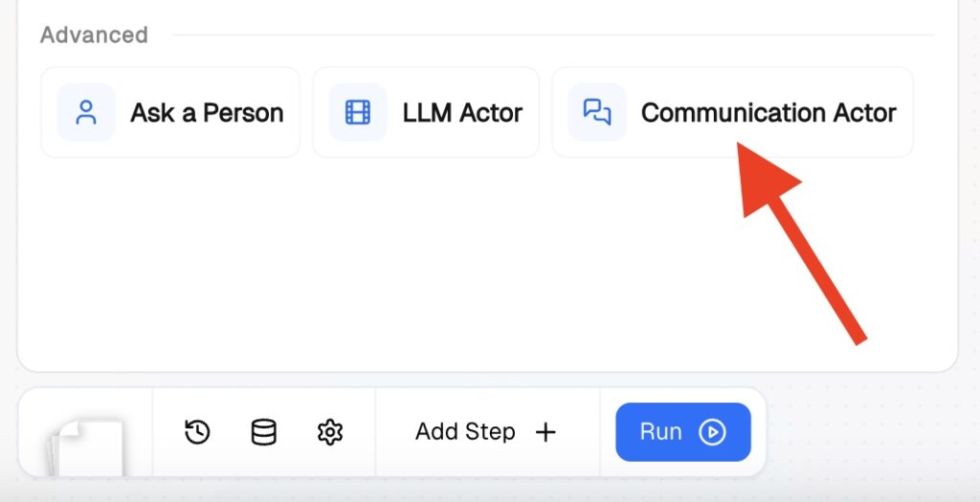
Task: Open run history clock icon
Action: [x=197, y=432]
